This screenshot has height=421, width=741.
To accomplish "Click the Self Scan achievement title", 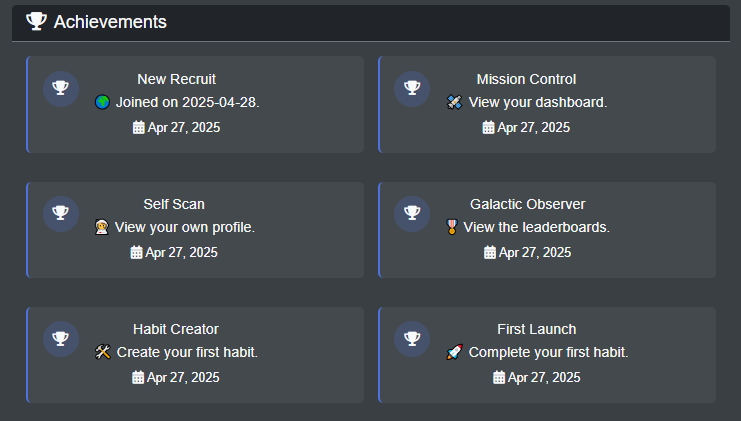I will click(174, 204).
